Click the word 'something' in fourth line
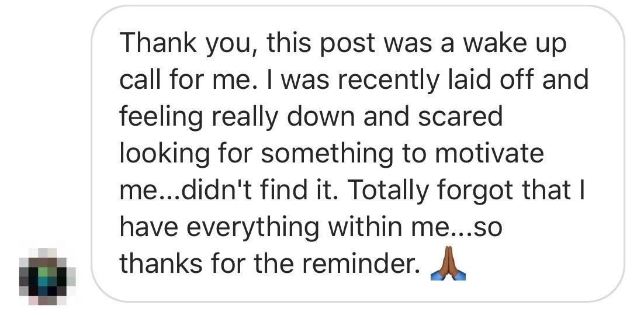The width and height of the screenshot is (644, 315). [x=327, y=154]
